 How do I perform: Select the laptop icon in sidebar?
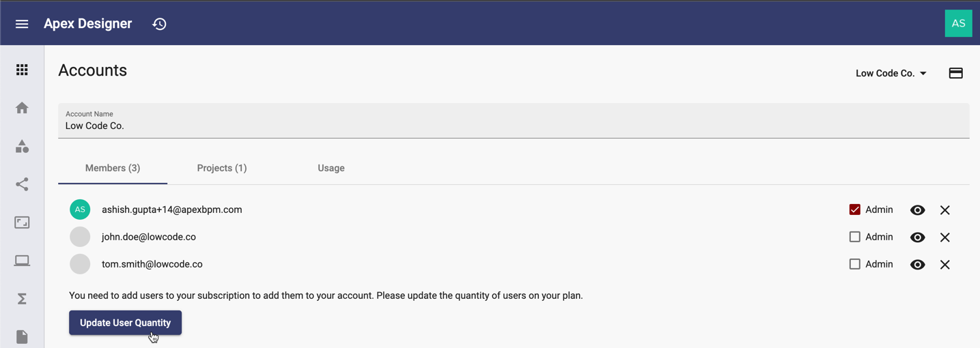22,261
